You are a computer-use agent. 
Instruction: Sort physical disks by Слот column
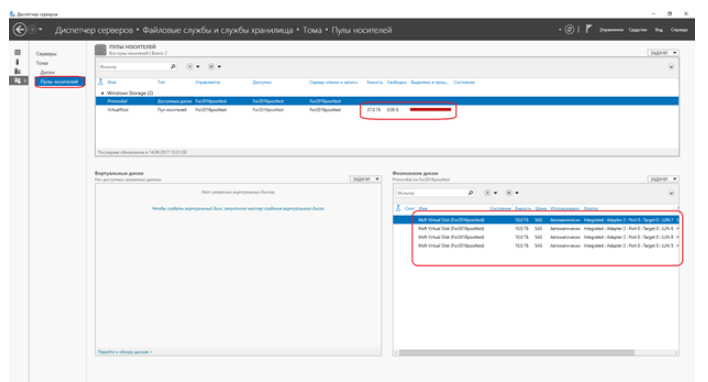pyautogui.click(x=410, y=209)
